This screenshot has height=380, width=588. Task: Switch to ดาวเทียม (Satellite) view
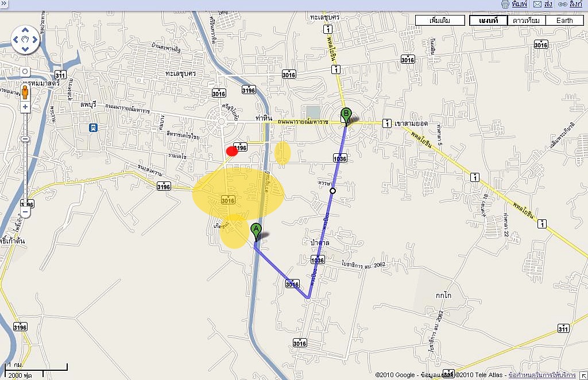[x=526, y=21]
